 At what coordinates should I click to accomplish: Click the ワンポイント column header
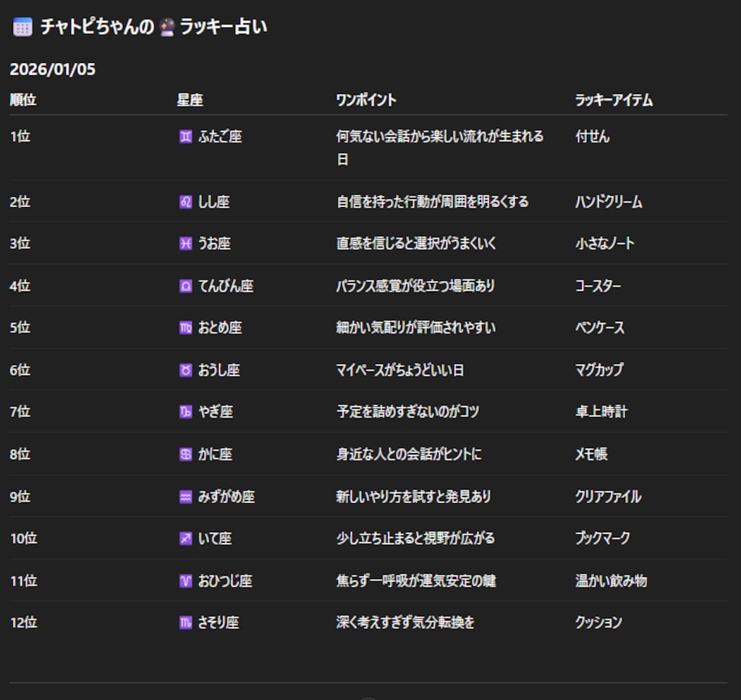tap(366, 100)
